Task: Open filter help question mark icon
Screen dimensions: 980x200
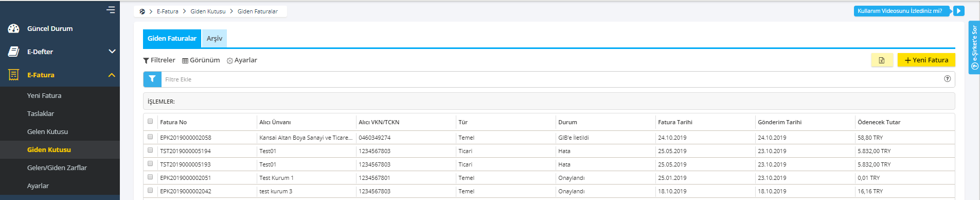Action: click(x=947, y=79)
